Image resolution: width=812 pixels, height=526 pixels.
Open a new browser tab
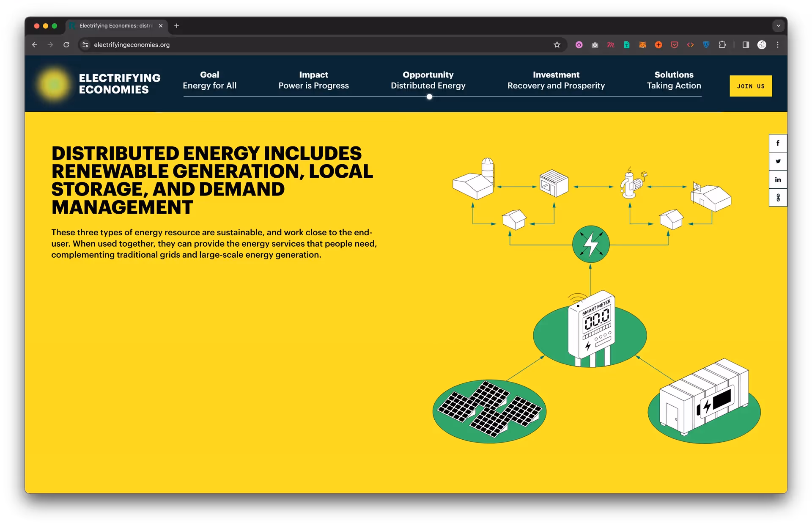tap(177, 26)
